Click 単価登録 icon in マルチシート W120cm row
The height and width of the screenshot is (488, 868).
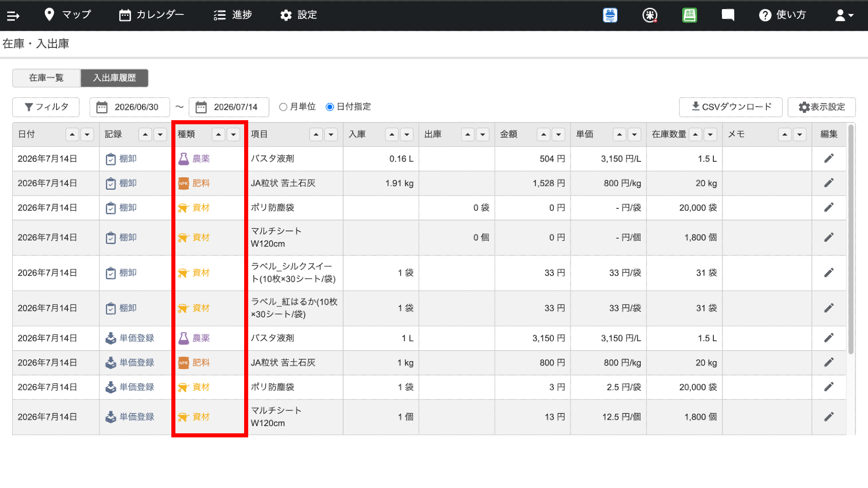(111, 417)
